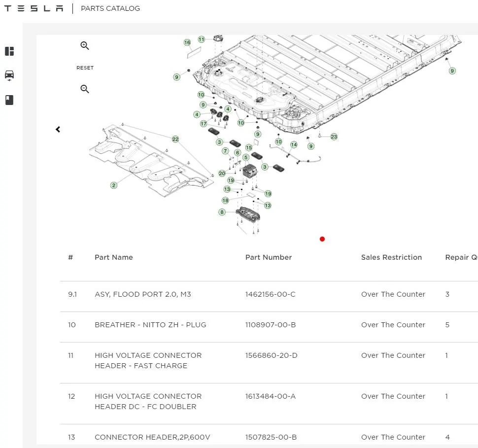478x448 pixels.
Task: Select callout 16 on the diagram label
Action: coord(187,42)
